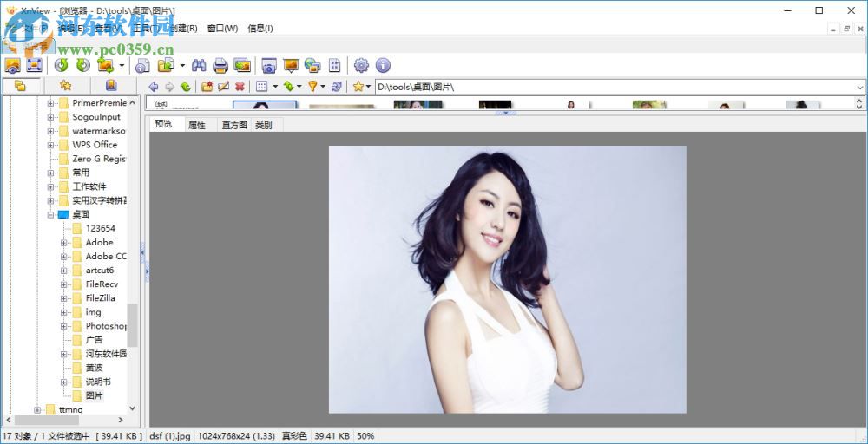
Task: Click the image compare icon after the printer
Action: point(242,66)
